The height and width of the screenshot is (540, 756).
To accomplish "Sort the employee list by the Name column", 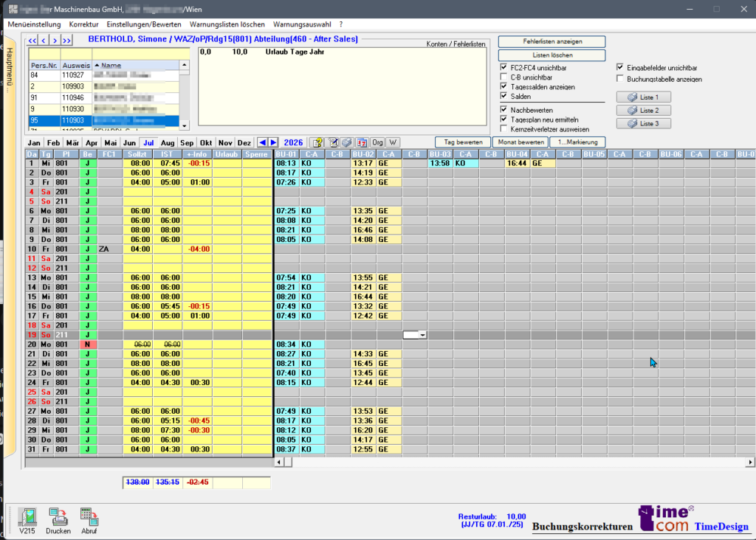I will [136, 65].
